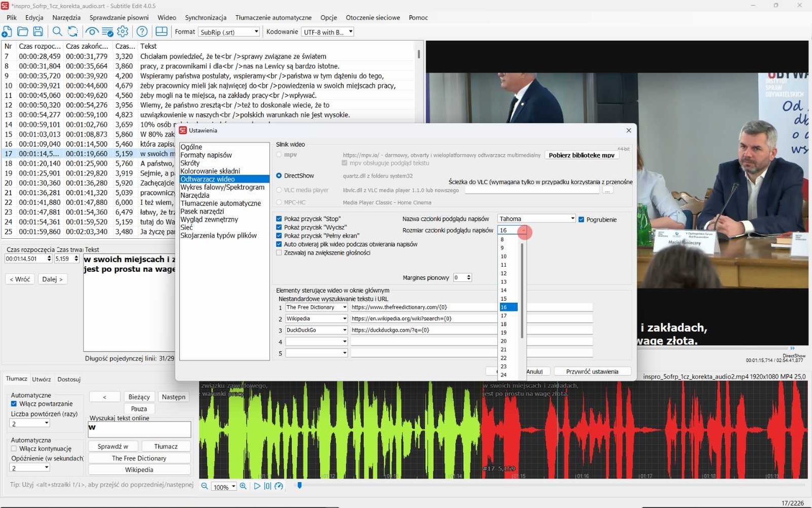
Task: Enable Zezwalaj na zwiększenie głośności
Action: coord(279,252)
